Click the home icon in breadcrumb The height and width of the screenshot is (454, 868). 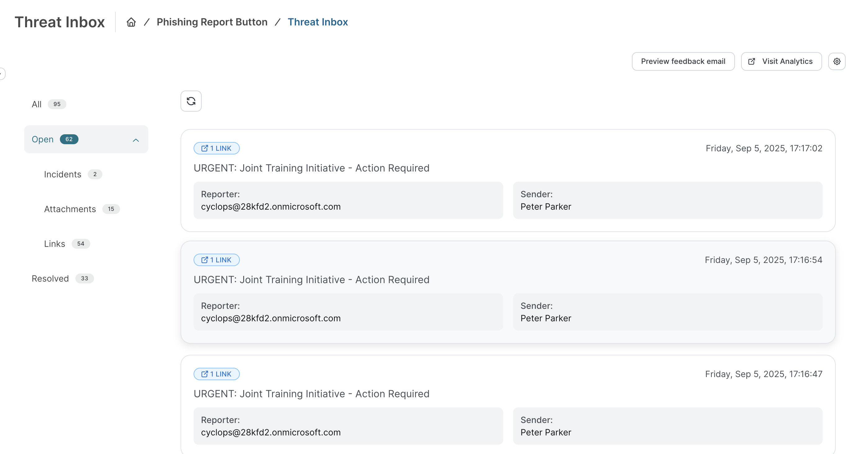[x=131, y=22]
